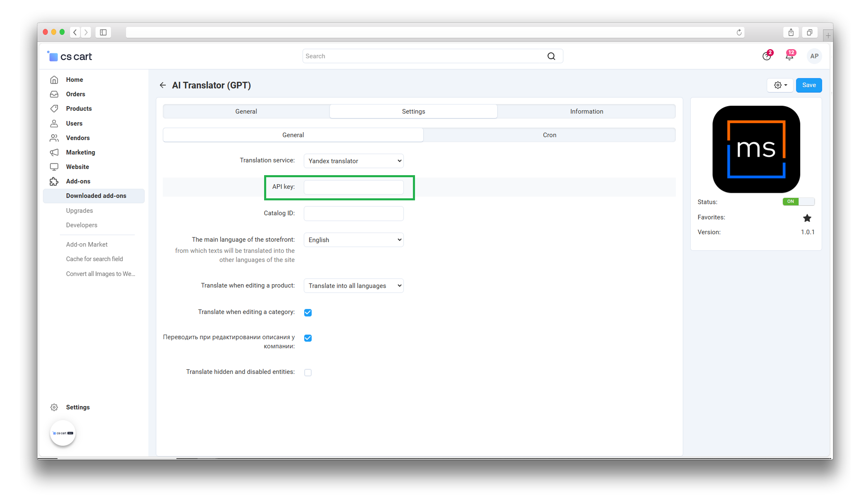Click the Marketing megaphone icon in sidebar
868x504 pixels.
pos(54,152)
